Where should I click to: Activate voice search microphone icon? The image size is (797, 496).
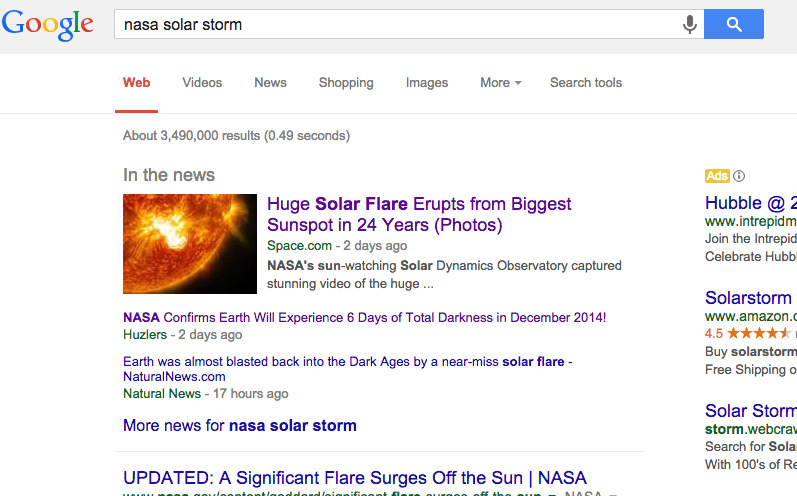(689, 24)
